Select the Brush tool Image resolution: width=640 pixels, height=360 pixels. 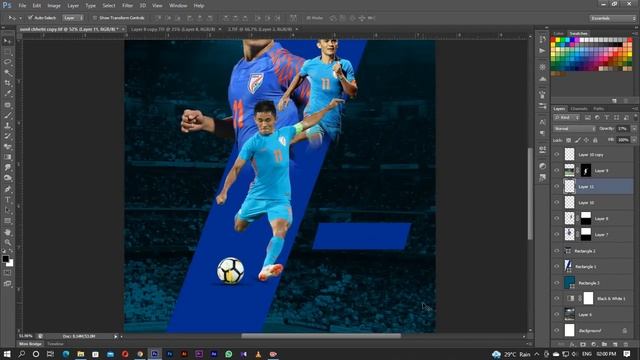click(7, 115)
